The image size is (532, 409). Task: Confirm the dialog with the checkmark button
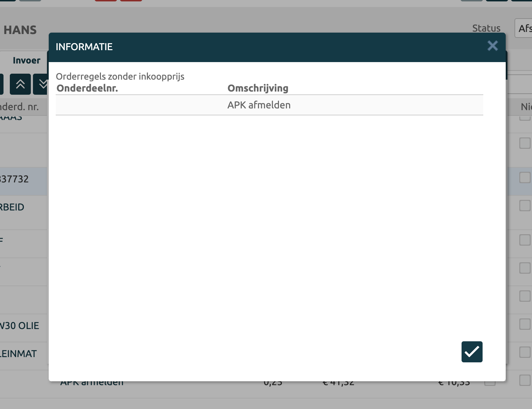click(472, 352)
